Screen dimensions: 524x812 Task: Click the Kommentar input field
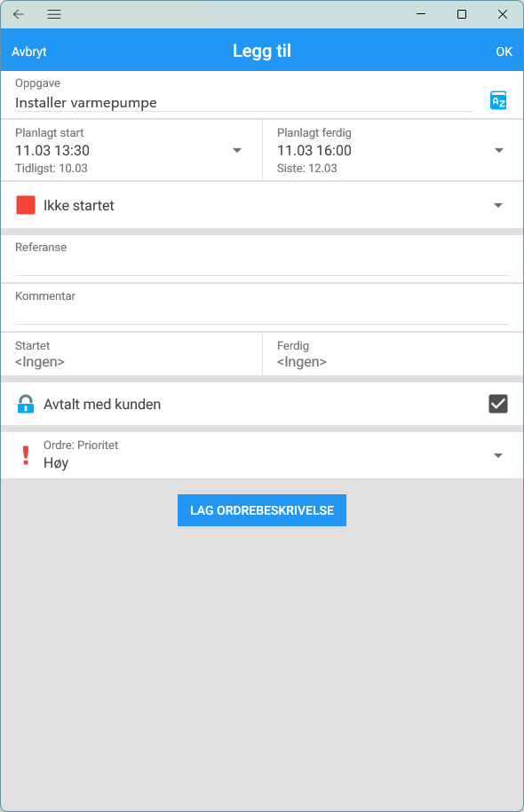(x=262, y=314)
